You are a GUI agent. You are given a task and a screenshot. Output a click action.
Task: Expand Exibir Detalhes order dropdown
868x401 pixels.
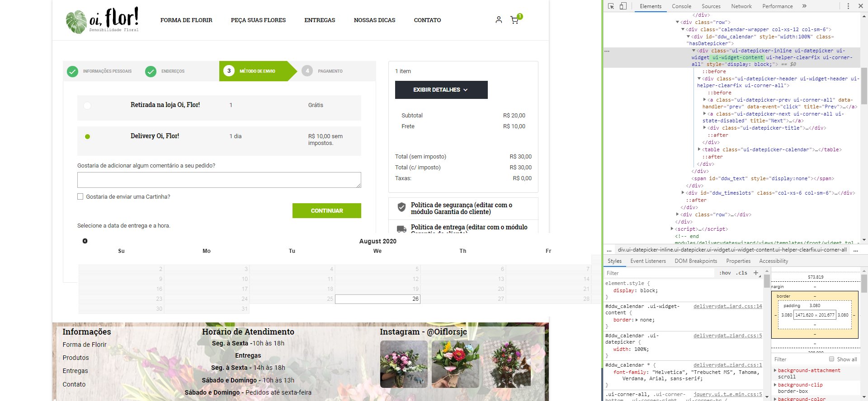pos(441,90)
